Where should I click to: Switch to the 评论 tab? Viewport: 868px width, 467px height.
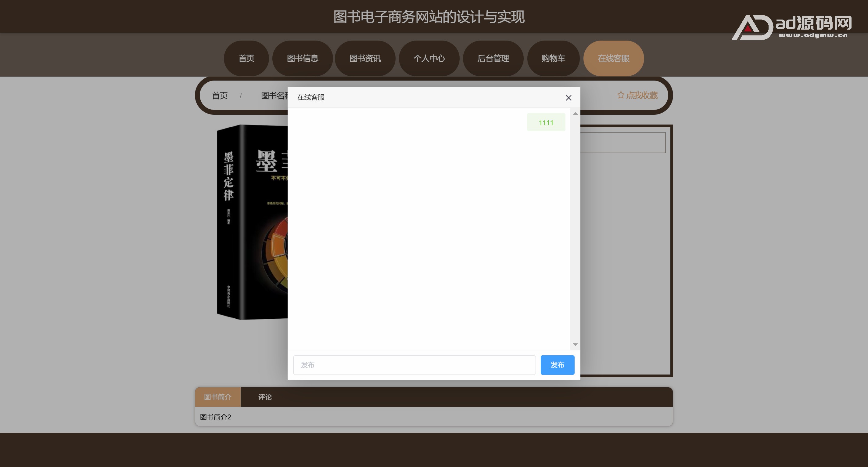tap(264, 397)
